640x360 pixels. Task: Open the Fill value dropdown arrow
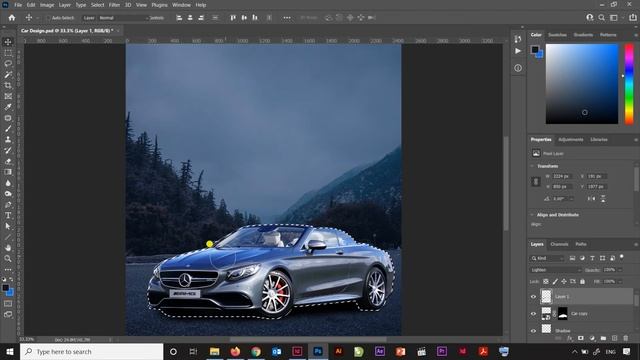coord(620,282)
